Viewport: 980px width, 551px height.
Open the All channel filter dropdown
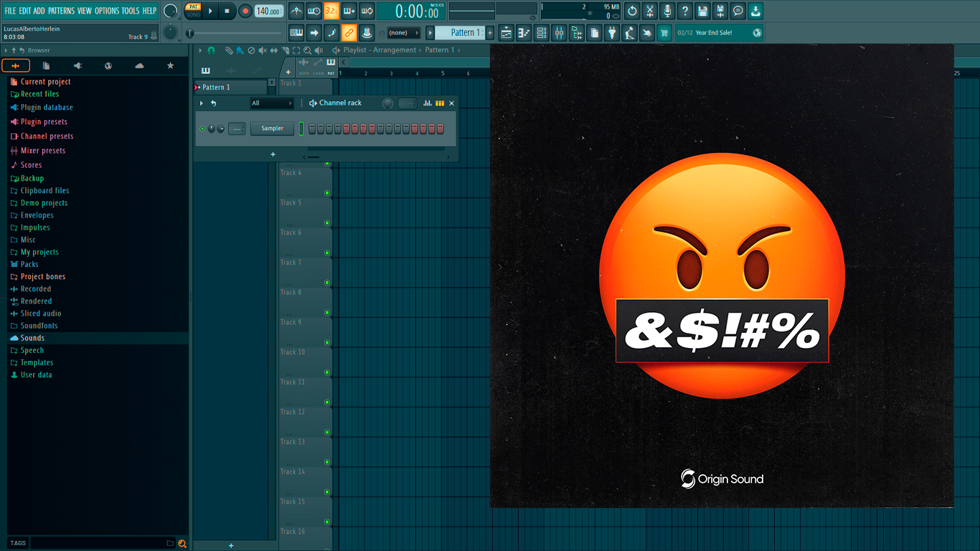pos(272,103)
